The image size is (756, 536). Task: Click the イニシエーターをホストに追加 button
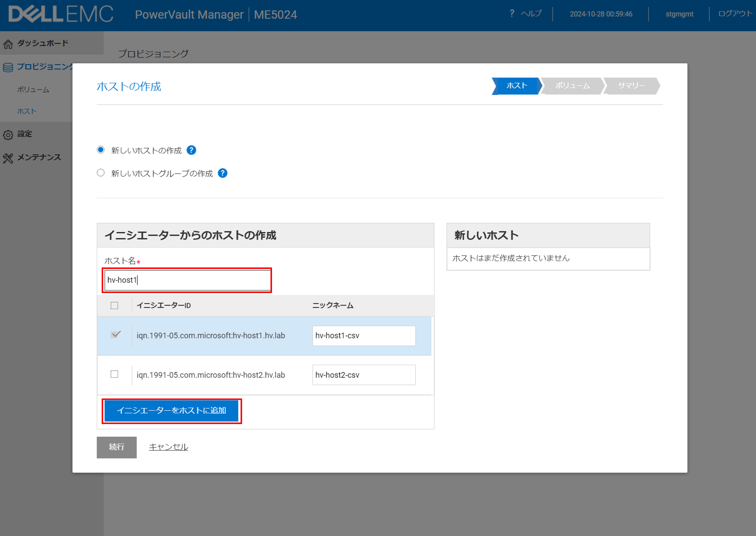point(171,411)
